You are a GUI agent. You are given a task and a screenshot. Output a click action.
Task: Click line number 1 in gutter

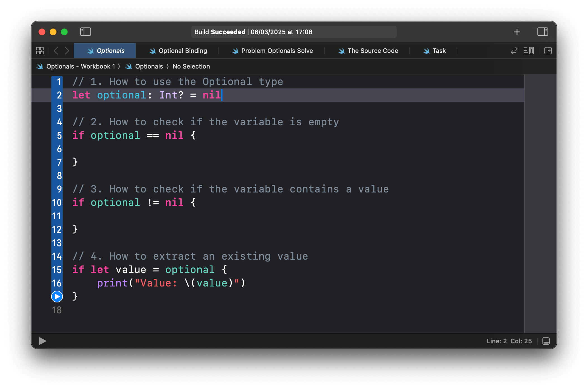click(x=59, y=82)
